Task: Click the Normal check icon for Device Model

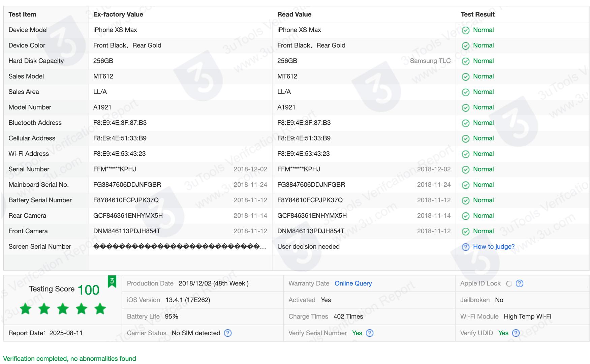Action: [x=465, y=30]
